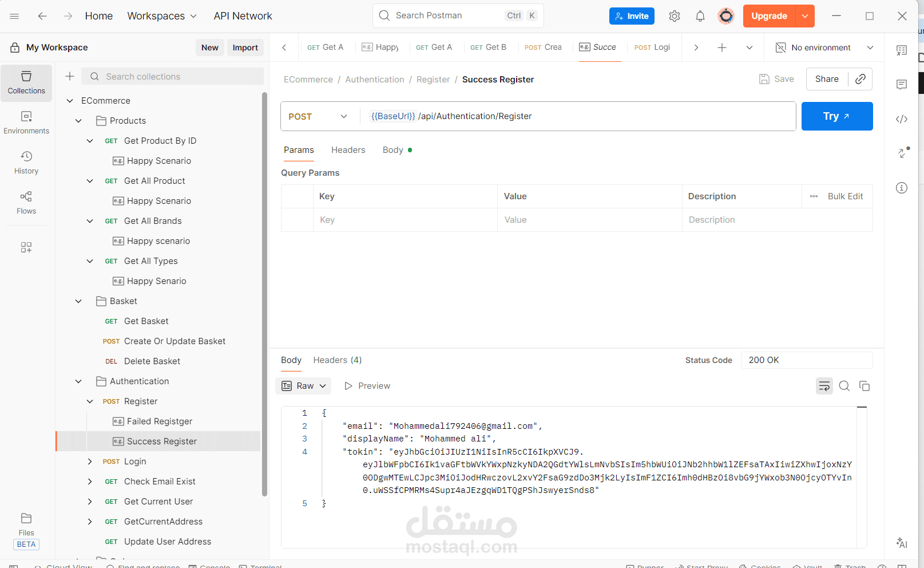924x568 pixels.
Task: Go to the Home page
Action: tap(99, 16)
